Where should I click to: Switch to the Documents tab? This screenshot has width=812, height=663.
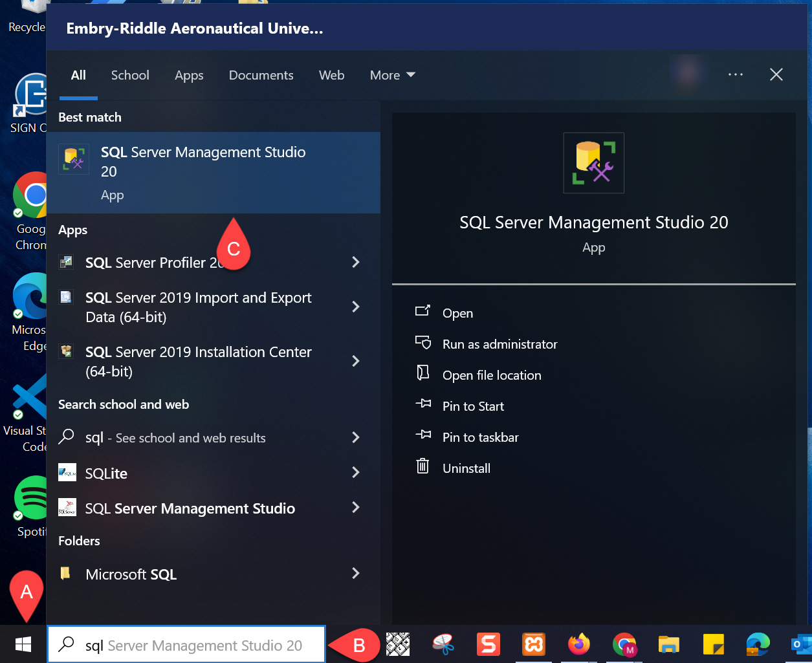pyautogui.click(x=261, y=75)
